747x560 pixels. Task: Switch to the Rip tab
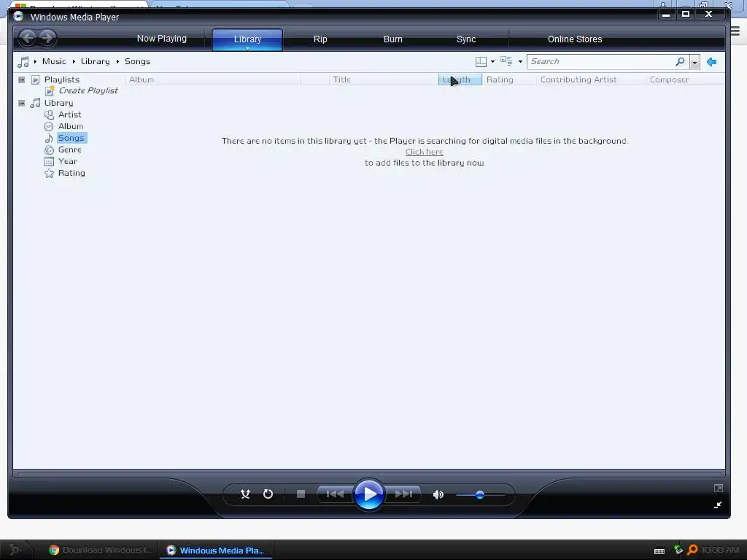tap(320, 39)
